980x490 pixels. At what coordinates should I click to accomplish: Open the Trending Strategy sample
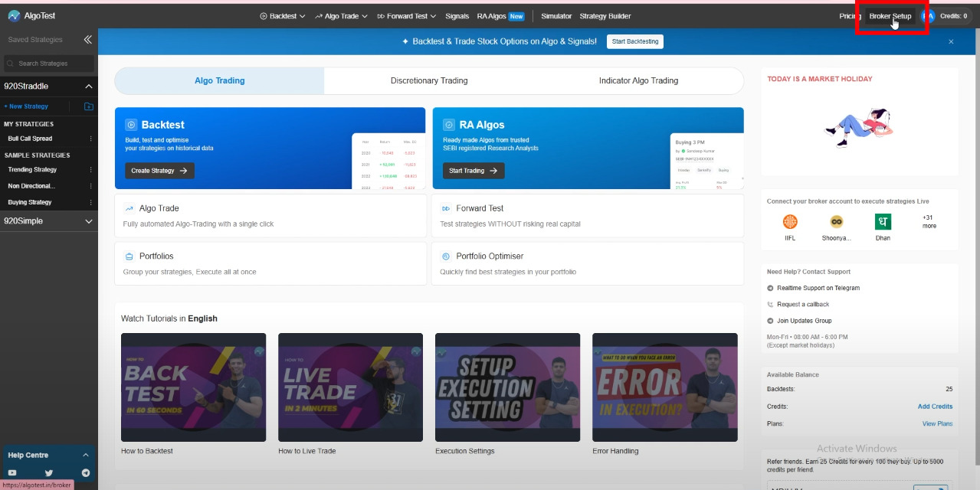32,170
